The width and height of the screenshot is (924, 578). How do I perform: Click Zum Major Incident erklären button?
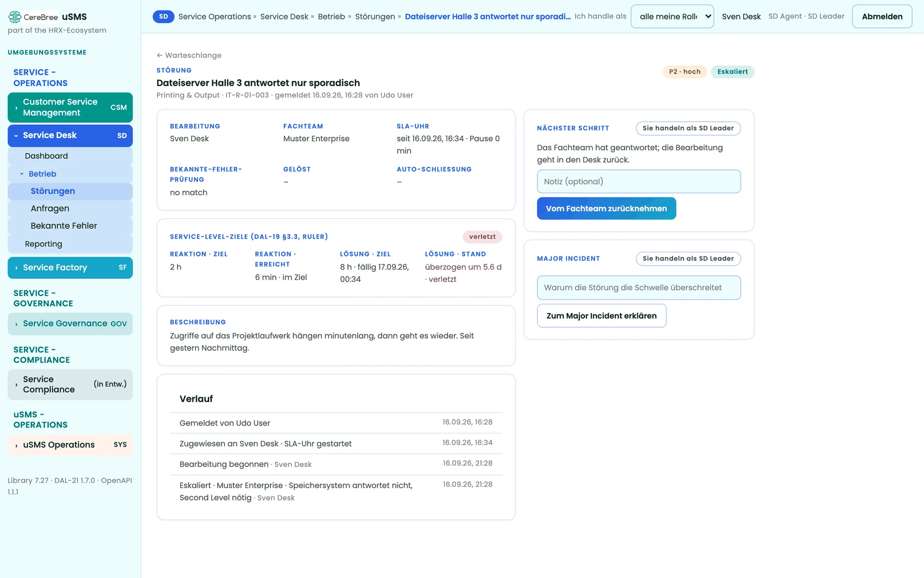(x=602, y=315)
